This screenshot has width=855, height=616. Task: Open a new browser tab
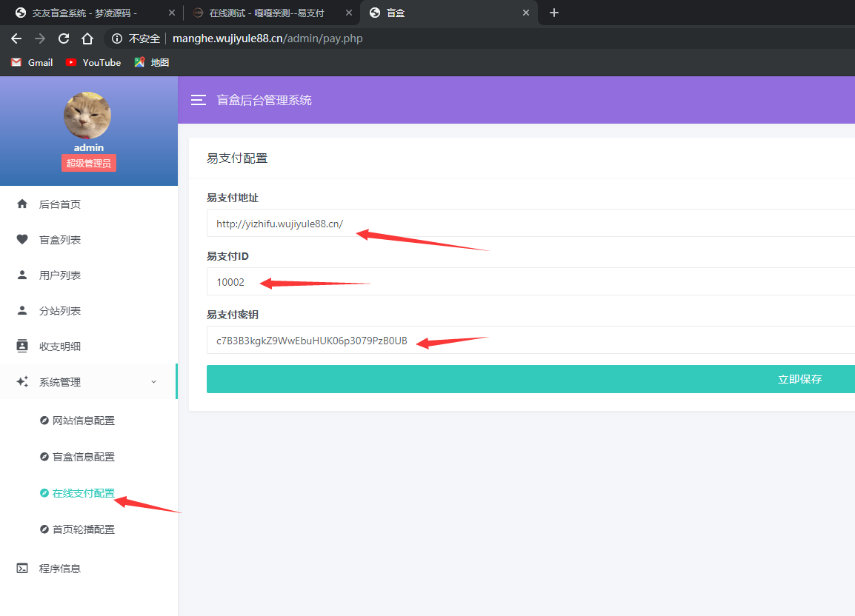point(554,13)
